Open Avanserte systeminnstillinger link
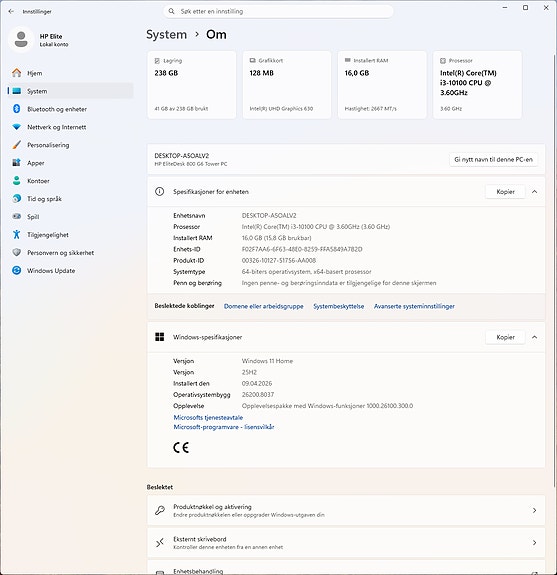This screenshot has width=557, height=575. (414, 306)
